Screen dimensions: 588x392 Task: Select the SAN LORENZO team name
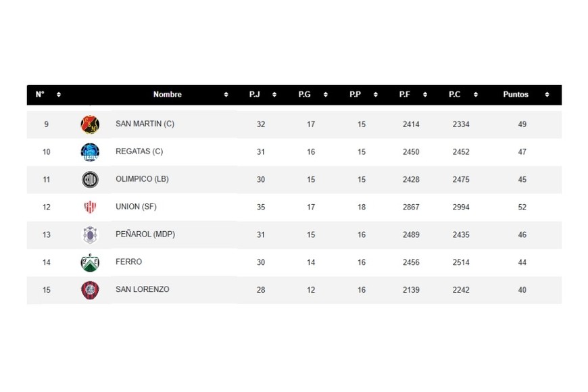click(143, 290)
